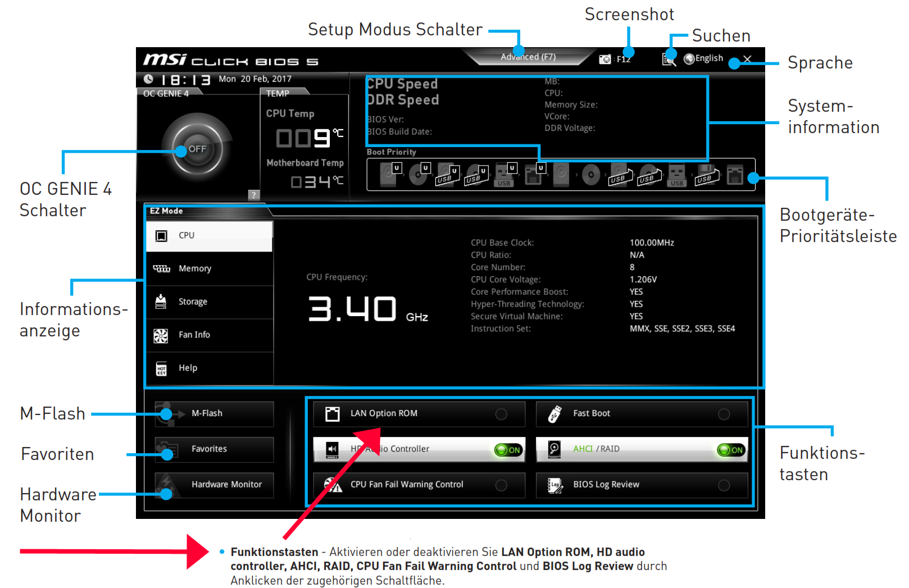The width and height of the screenshot is (909, 588).
Task: Click the 18:13 clock display
Action: tap(186, 80)
